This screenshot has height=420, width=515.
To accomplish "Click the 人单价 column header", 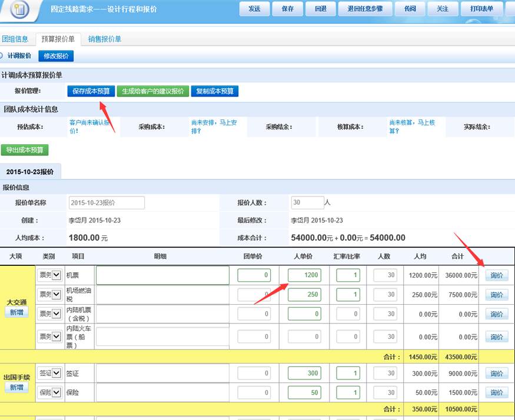I will point(303,256).
